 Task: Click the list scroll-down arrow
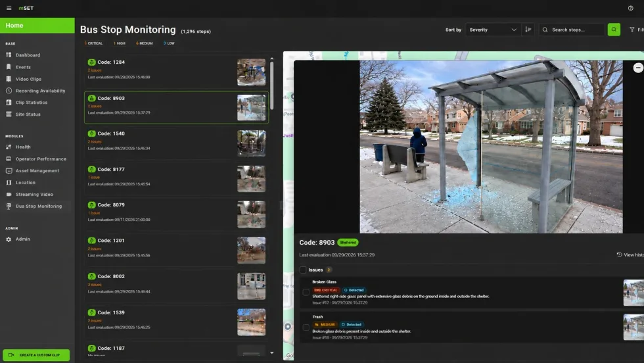pyautogui.click(x=271, y=352)
